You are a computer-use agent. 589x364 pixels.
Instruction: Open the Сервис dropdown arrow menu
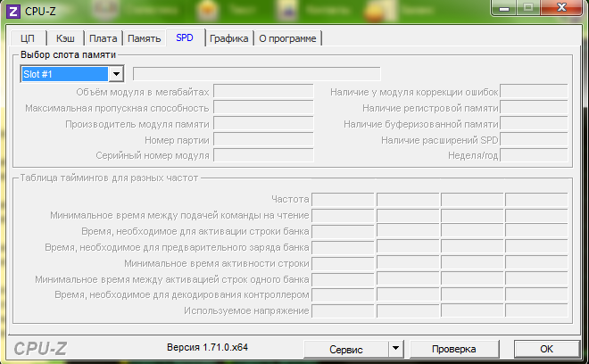coord(395,348)
